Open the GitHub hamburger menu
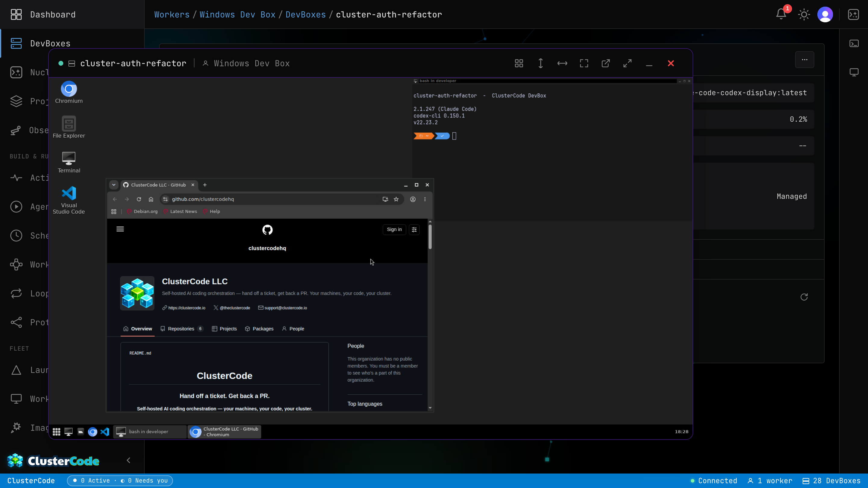 click(120, 229)
